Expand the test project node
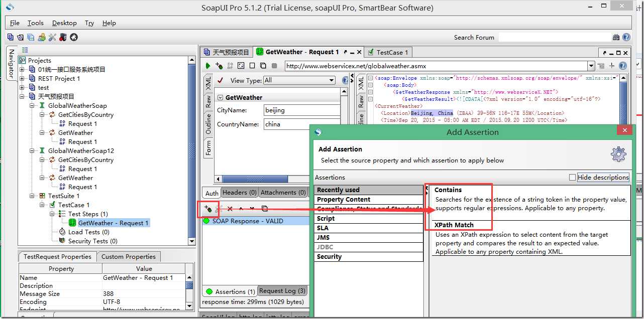Screen dimensions: 644x319 point(22,87)
